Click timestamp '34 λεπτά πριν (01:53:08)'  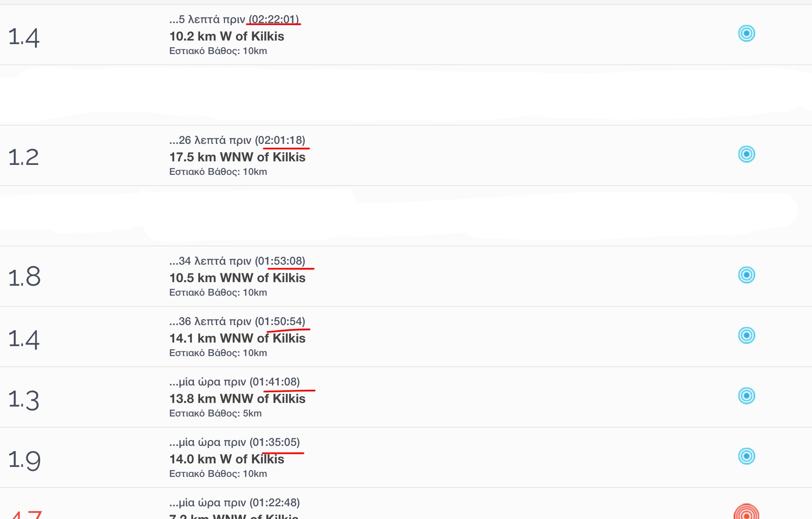[242, 261]
